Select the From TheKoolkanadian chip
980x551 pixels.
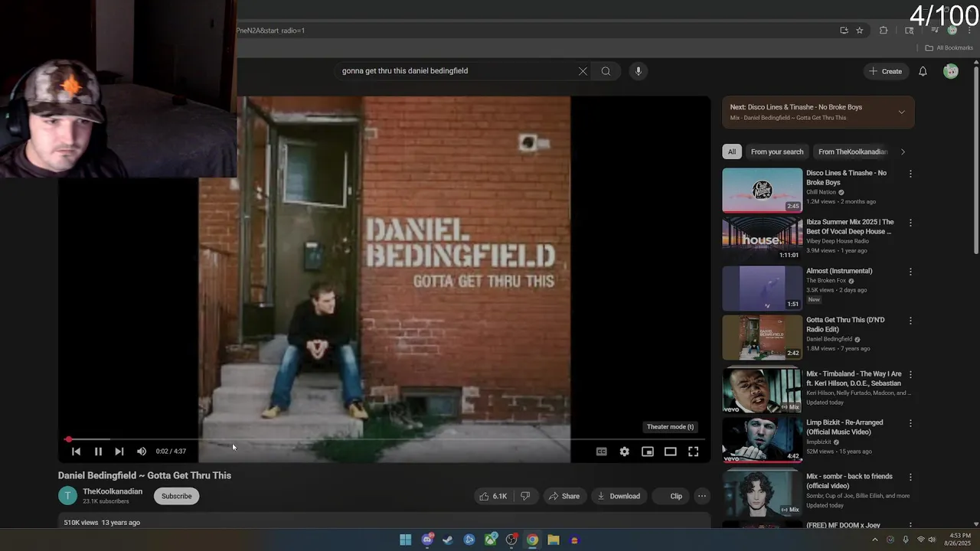852,152
